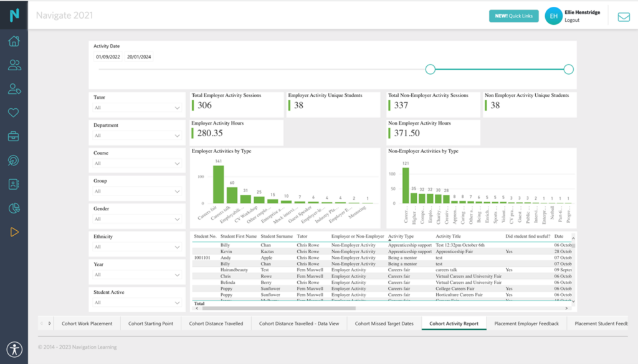
Task: Open the Group filter dropdown
Action: pyautogui.click(x=137, y=192)
